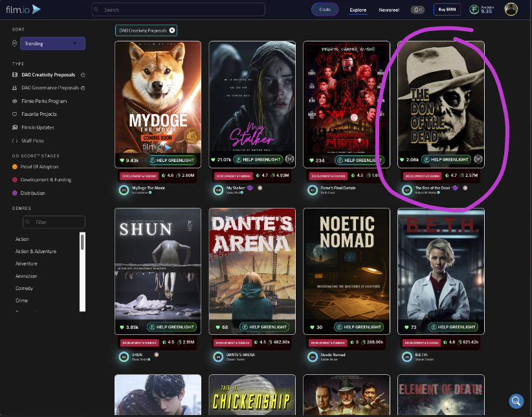Click SP badge on Don of the Dead poster

(478, 159)
